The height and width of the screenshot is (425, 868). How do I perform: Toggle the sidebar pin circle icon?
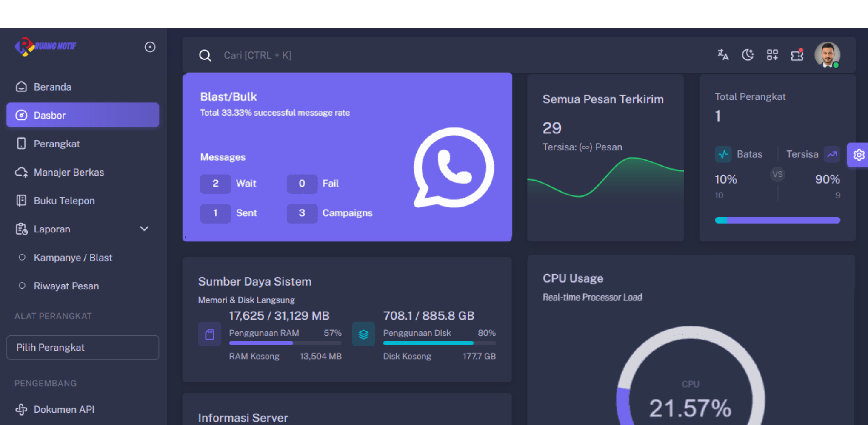click(x=150, y=47)
